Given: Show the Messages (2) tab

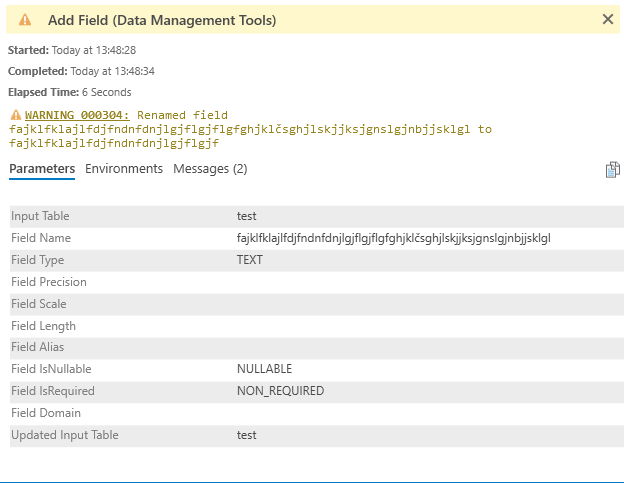Looking at the screenshot, I should click(210, 169).
